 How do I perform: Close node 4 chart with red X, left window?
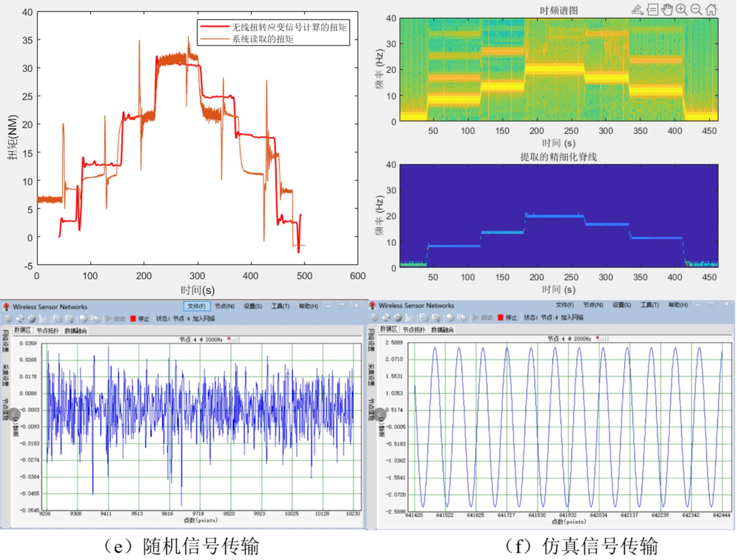point(229,339)
